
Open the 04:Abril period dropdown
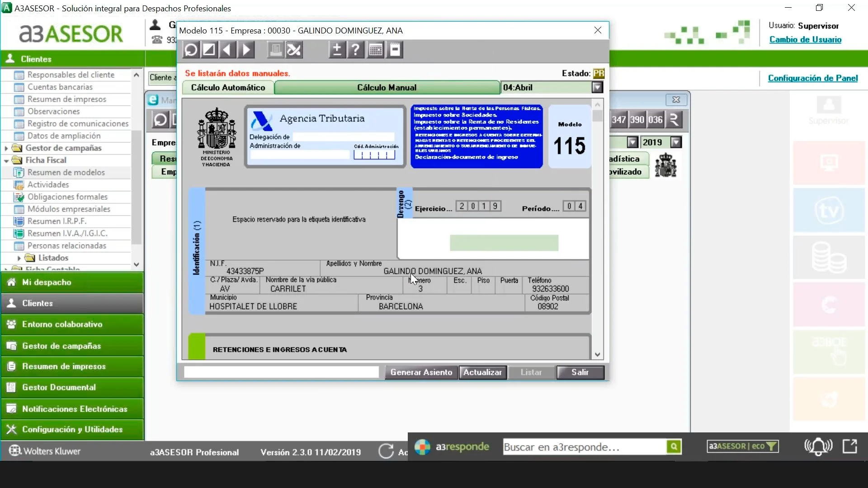click(x=597, y=88)
